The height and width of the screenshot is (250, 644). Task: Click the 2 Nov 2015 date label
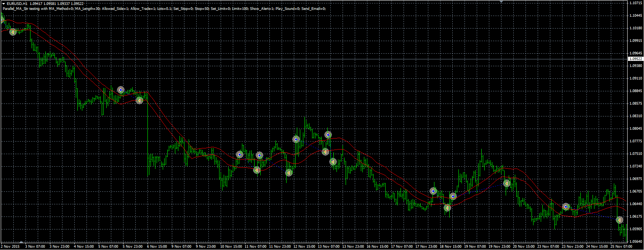point(10,247)
